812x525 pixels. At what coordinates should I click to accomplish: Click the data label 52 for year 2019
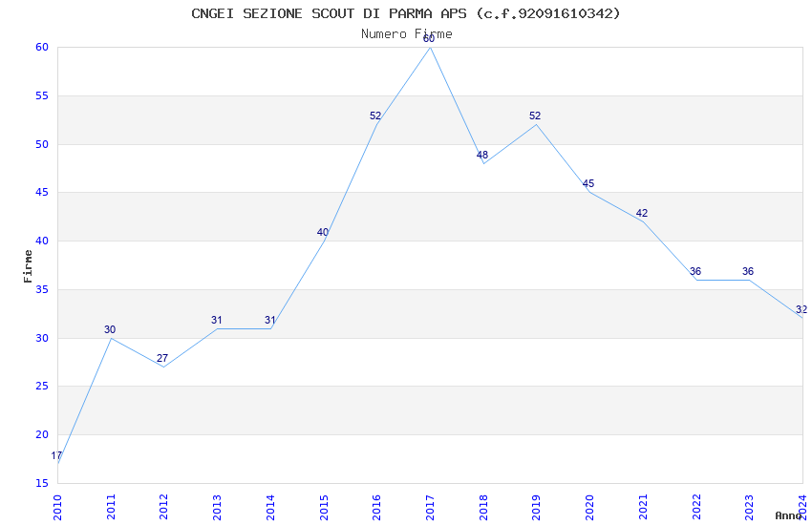pyautogui.click(x=535, y=115)
